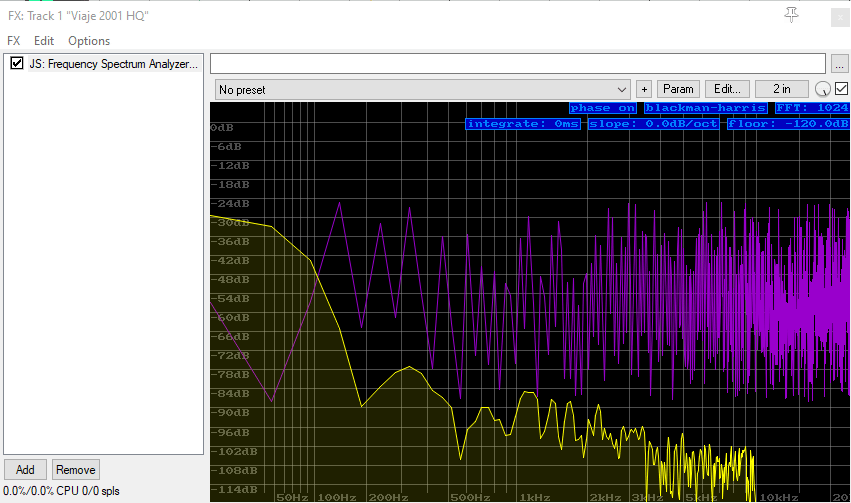The height and width of the screenshot is (503, 851).
Task: Click the -114dB axis label
Action: tap(234, 489)
